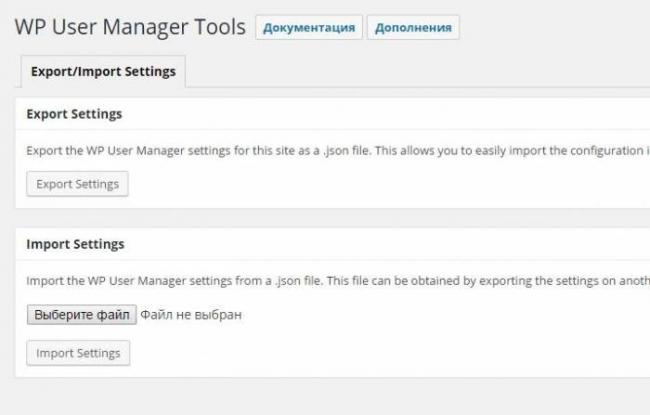Open the Документация link
The image size is (650, 415).
click(309, 28)
